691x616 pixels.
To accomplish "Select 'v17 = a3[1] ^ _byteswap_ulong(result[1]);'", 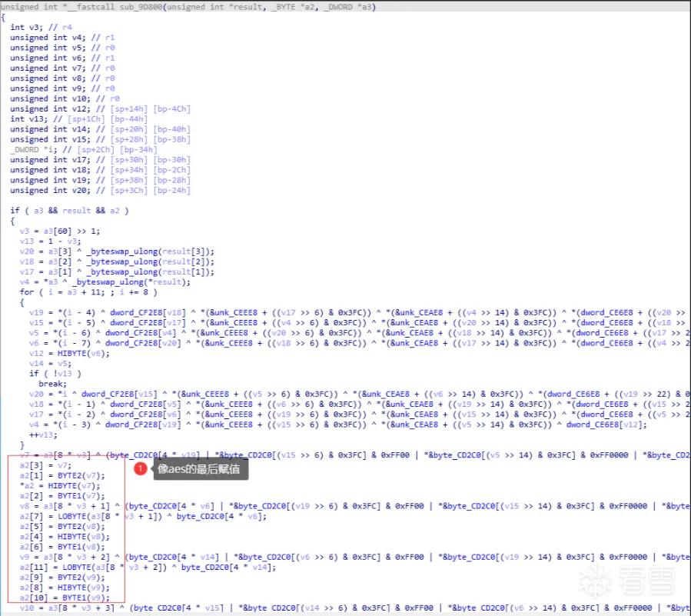I will (x=118, y=271).
